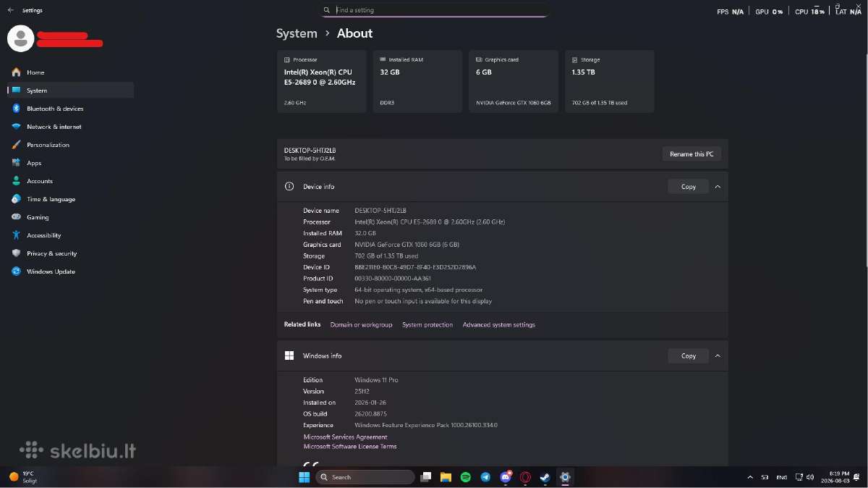Click the Personalization brush icon
This screenshot has width=868, height=488.
[x=16, y=145]
